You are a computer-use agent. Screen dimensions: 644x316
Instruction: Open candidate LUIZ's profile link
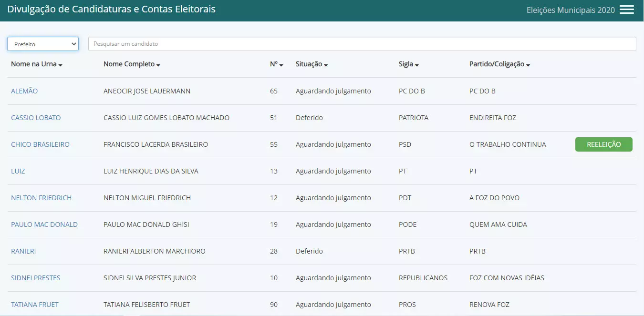(18, 171)
